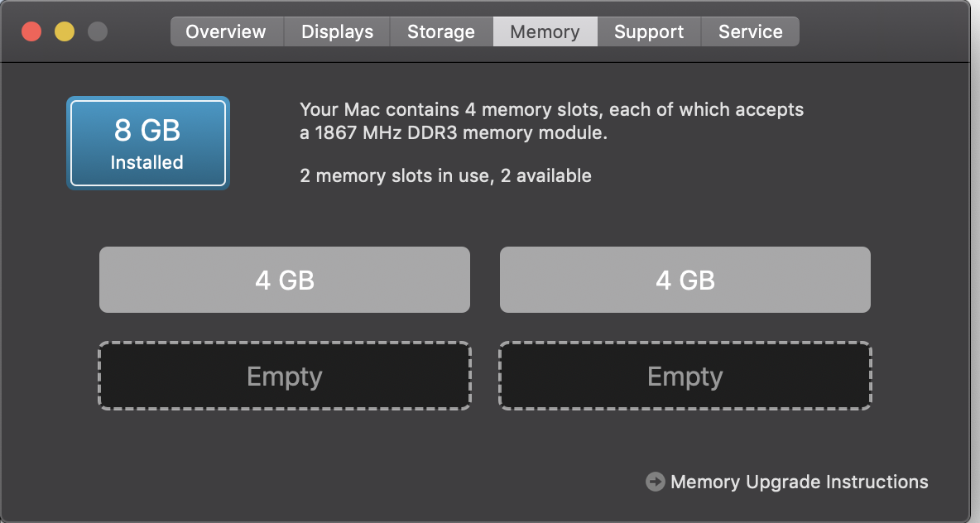Minimize the window using the yellow button

(x=65, y=31)
